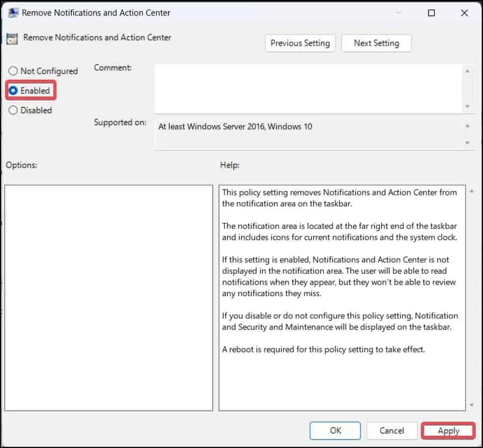The height and width of the screenshot is (448, 483).
Task: Click the scroll-up arrow of the Comment box
Action: (x=468, y=71)
